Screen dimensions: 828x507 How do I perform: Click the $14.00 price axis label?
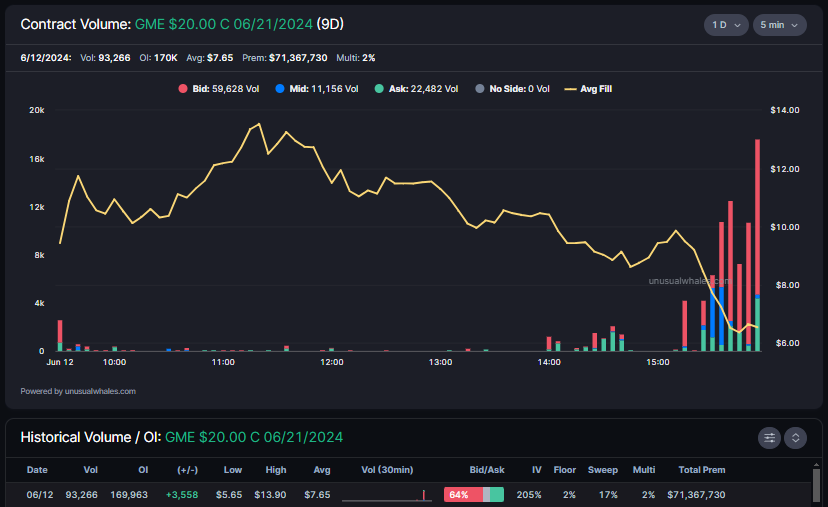point(785,110)
